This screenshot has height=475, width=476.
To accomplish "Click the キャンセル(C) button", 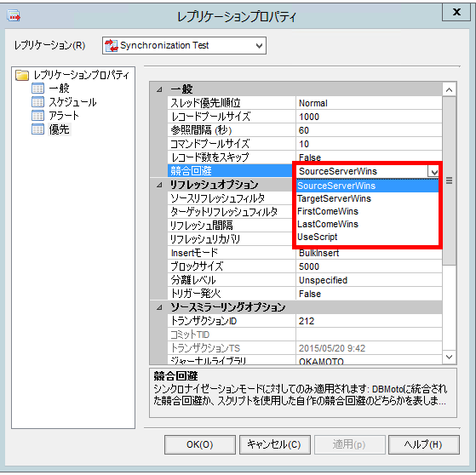I will point(274,444).
